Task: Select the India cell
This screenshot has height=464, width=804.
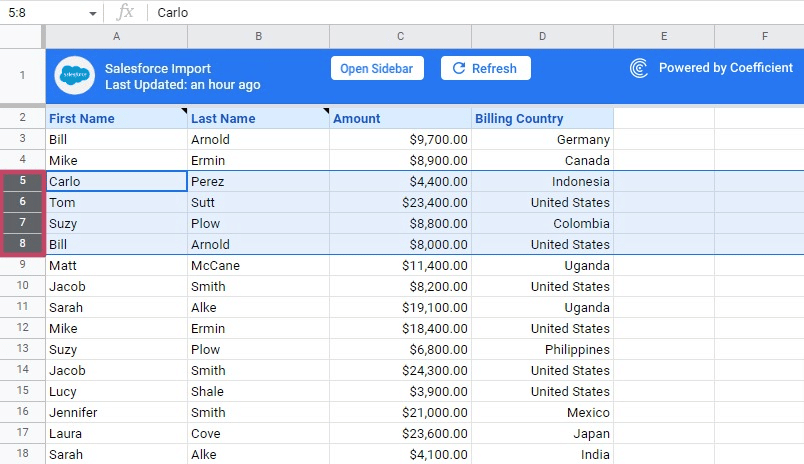Action: 542,454
